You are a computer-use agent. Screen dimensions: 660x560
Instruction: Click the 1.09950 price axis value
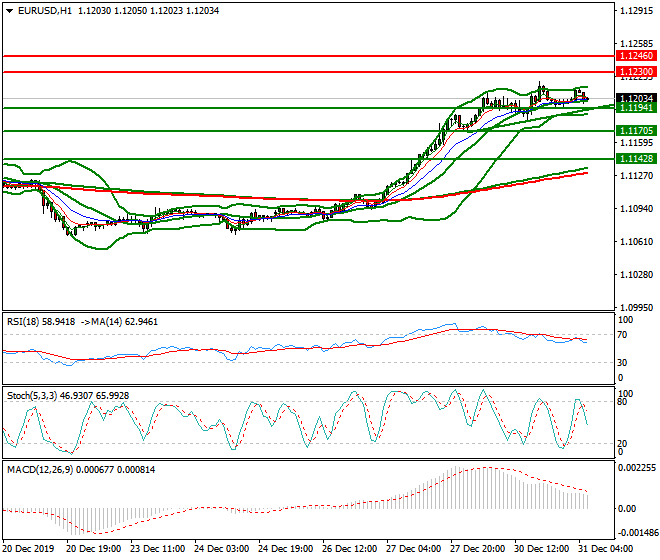click(x=636, y=308)
